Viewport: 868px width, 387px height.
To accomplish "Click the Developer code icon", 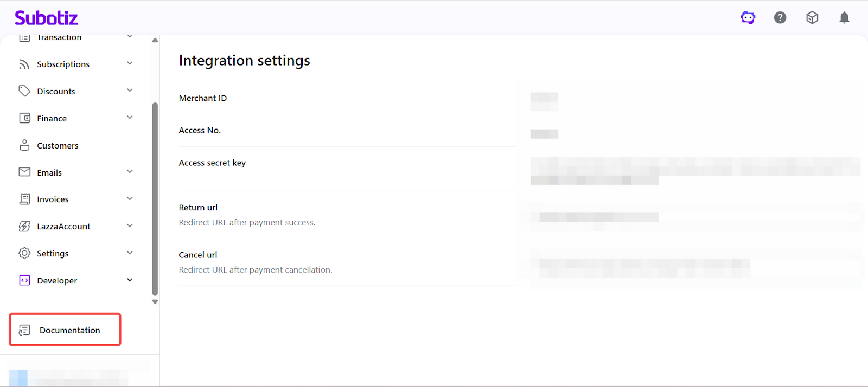I will tap(24, 280).
